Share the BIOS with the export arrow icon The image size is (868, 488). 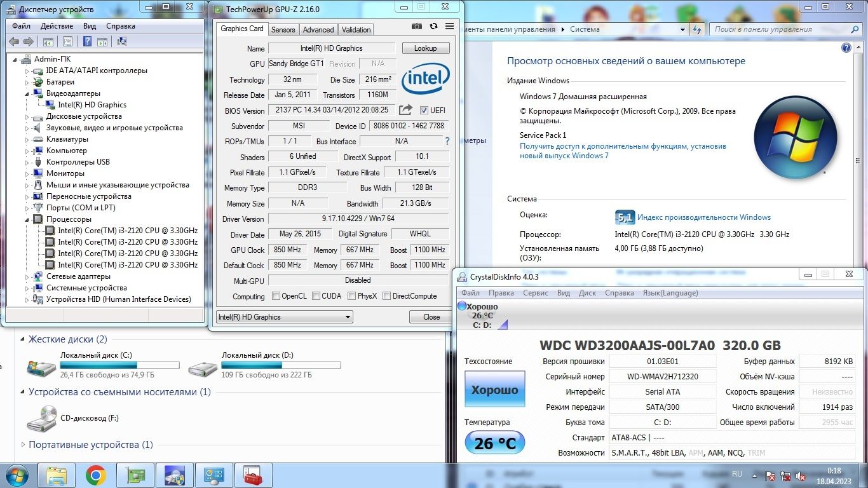[405, 110]
